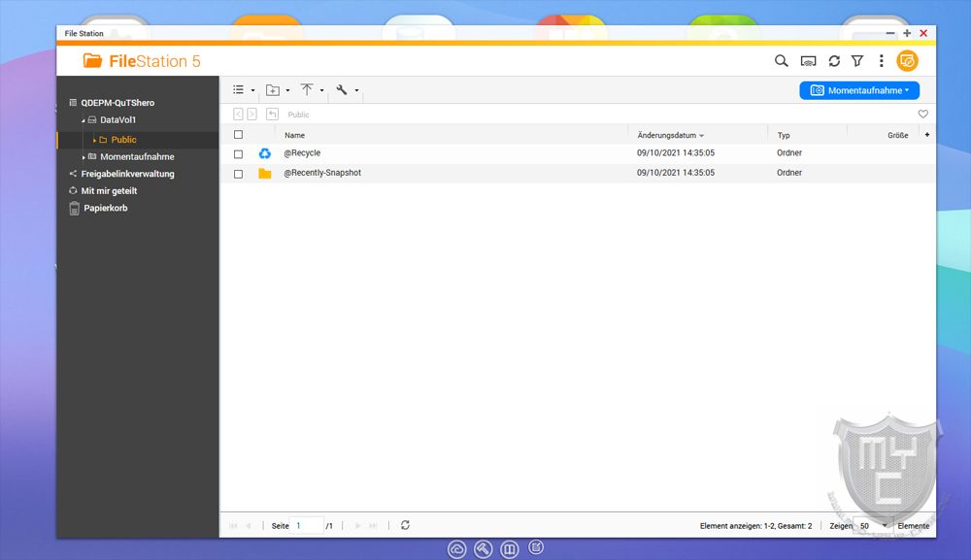This screenshot has height=560, width=971.
Task: Tick the checkbox for @Recently-Snapshot
Action: [x=238, y=174]
